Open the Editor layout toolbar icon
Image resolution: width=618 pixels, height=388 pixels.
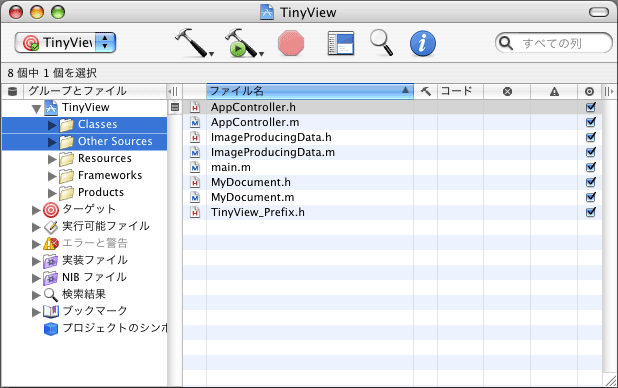(341, 43)
